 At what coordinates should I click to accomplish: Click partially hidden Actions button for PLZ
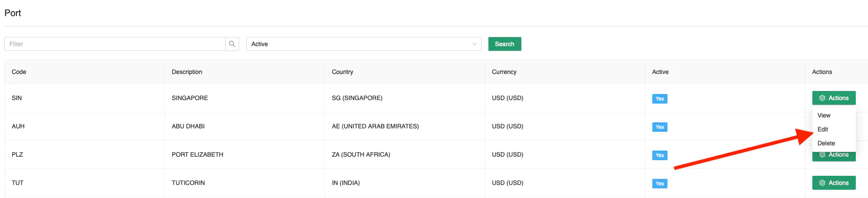[x=834, y=157]
